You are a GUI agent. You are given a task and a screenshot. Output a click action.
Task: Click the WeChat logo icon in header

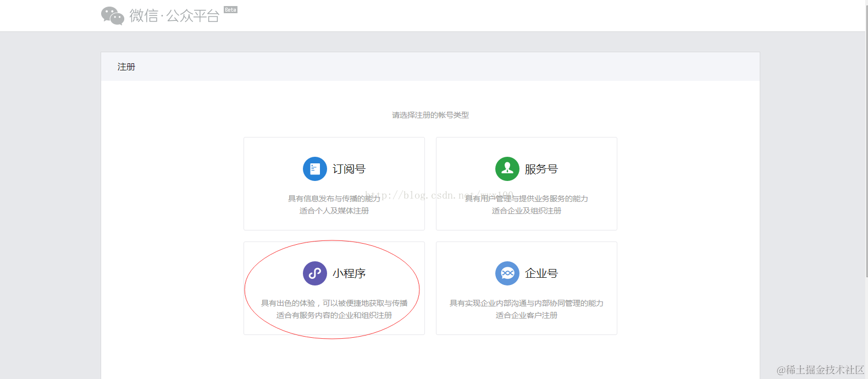tap(113, 16)
